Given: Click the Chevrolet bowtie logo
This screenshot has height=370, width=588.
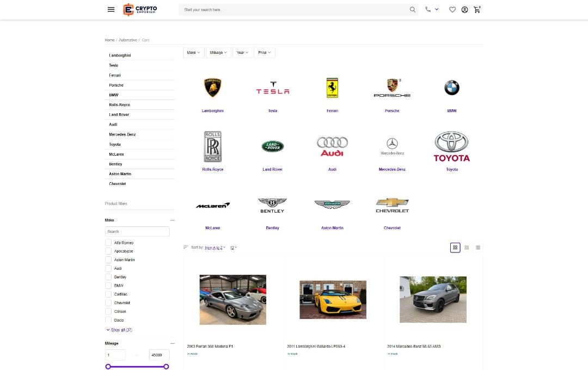Looking at the screenshot, I should 392,206.
